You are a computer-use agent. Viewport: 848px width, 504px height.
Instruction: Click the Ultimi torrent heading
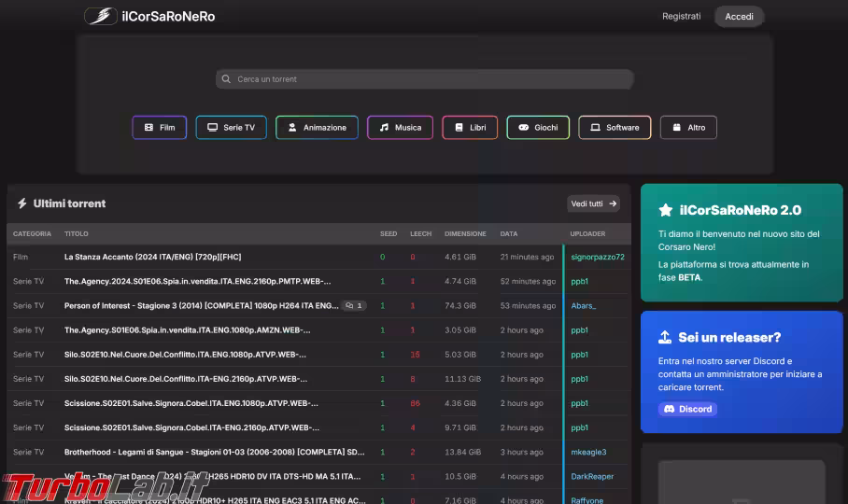pyautogui.click(x=69, y=203)
